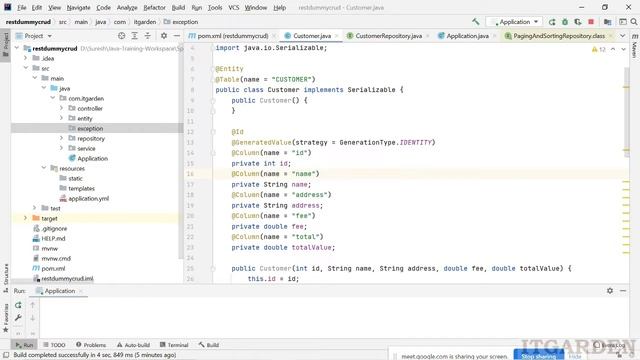Collapse the restdummycrud root node
Image resolution: width=640 pixels, height=360 pixels.
[x=17, y=48]
